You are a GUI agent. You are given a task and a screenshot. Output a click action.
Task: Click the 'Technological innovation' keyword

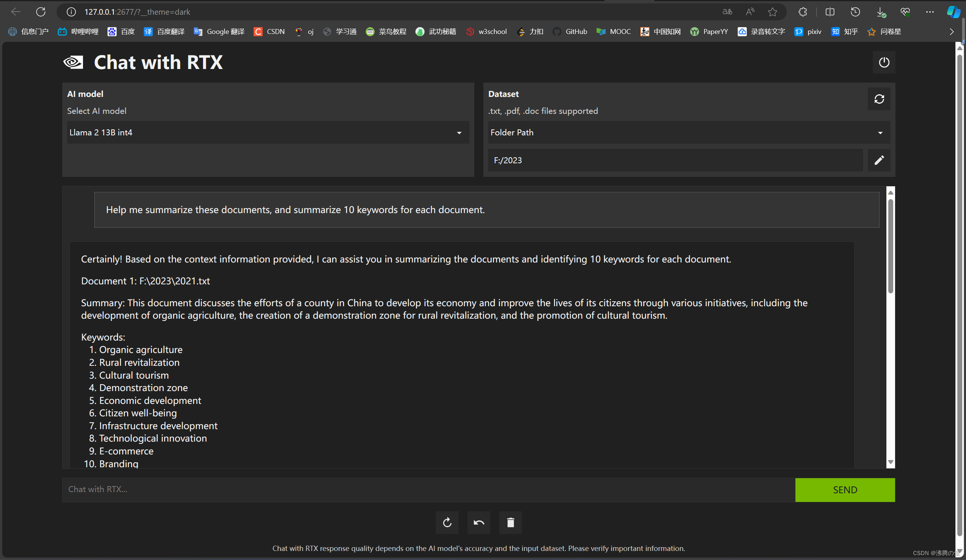[153, 438]
